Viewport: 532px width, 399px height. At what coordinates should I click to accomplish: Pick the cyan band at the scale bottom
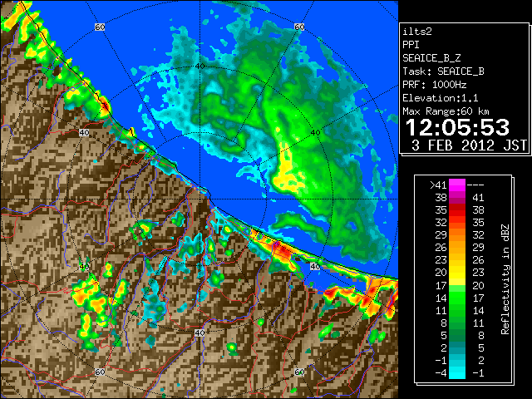tap(457, 372)
